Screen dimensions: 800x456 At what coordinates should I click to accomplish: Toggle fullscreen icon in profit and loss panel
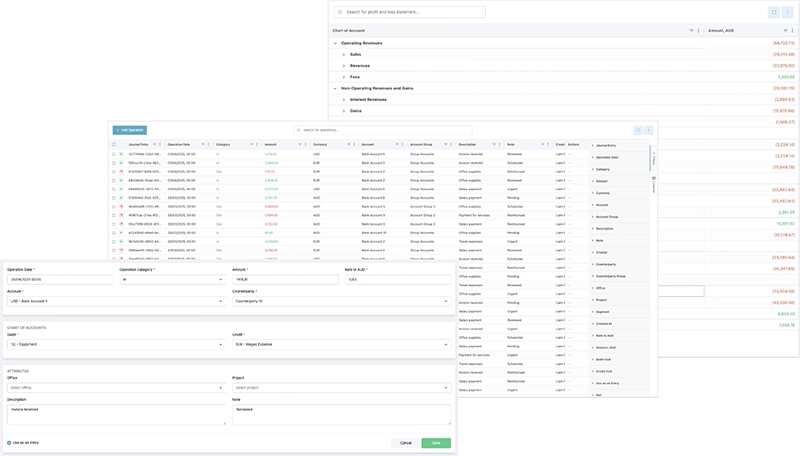pyautogui.click(x=774, y=12)
